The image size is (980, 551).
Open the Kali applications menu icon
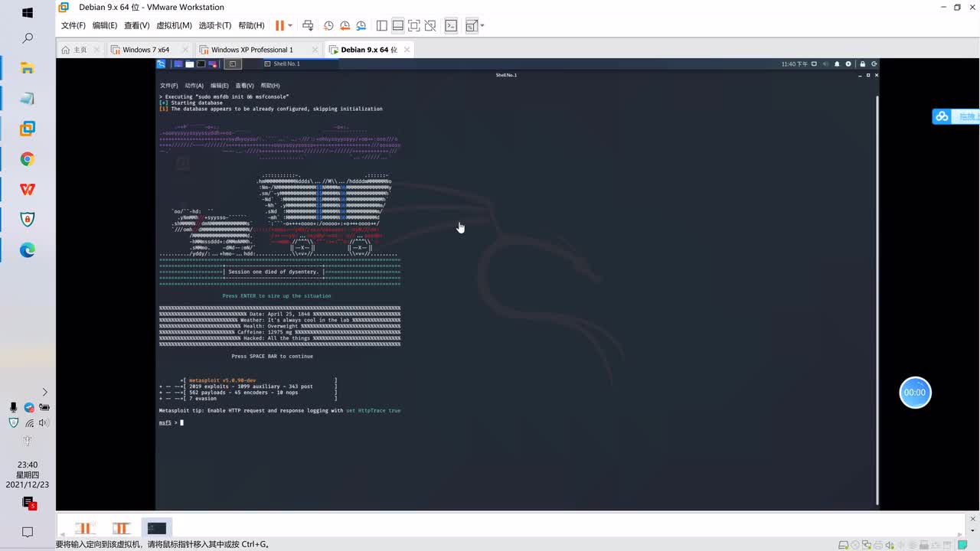pyautogui.click(x=161, y=64)
